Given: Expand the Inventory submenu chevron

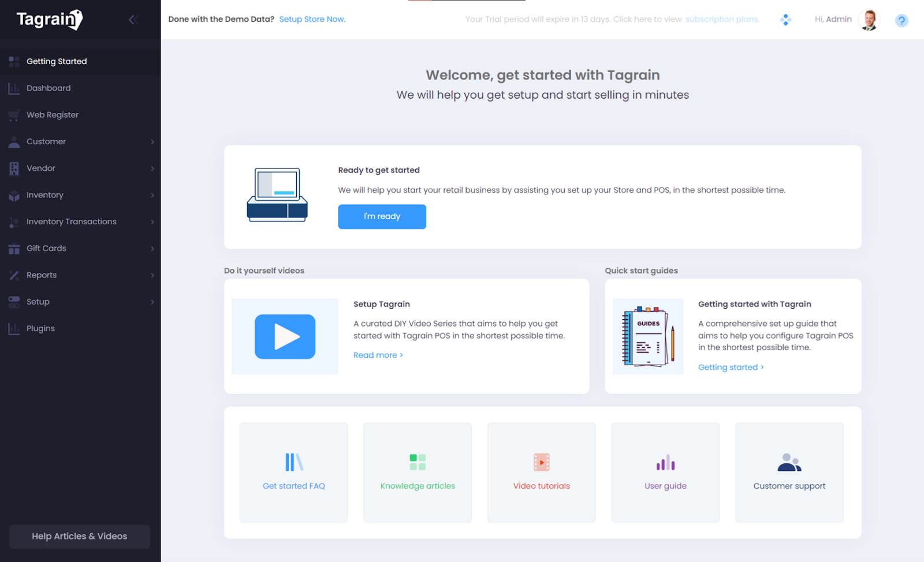Looking at the screenshot, I should pyautogui.click(x=152, y=195).
